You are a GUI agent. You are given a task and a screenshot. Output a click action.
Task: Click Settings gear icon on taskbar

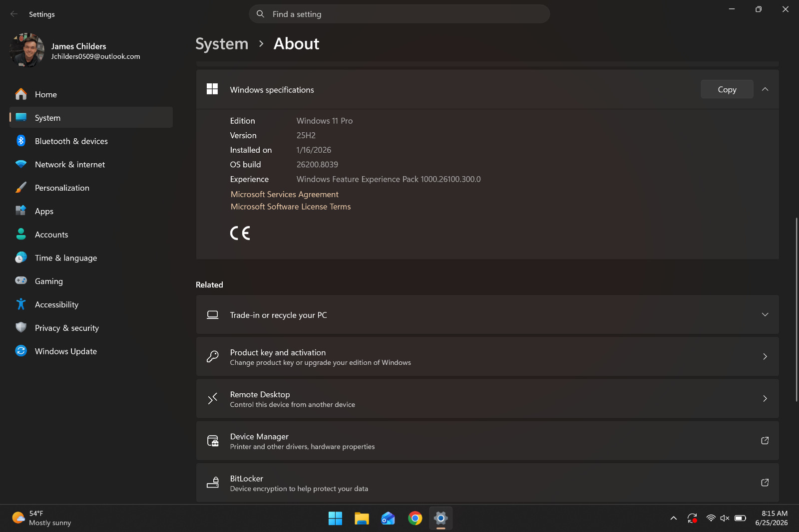(441, 519)
